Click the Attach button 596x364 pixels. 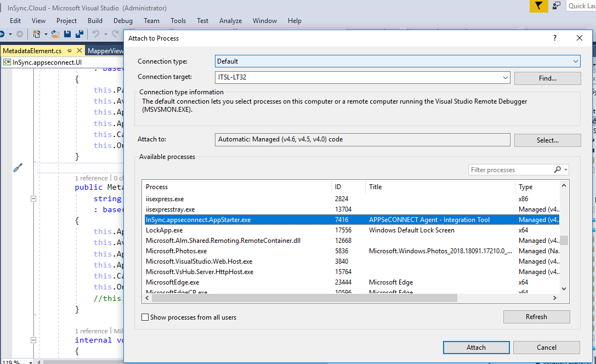(476, 348)
